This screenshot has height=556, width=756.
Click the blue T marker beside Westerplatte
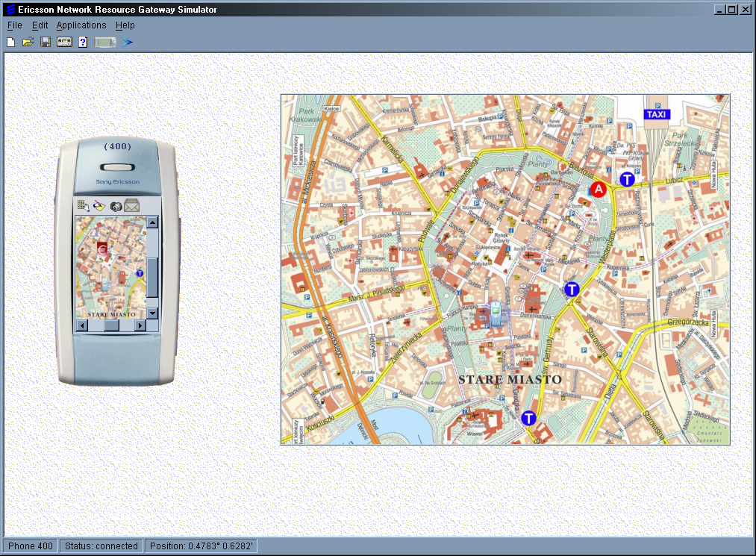point(572,290)
